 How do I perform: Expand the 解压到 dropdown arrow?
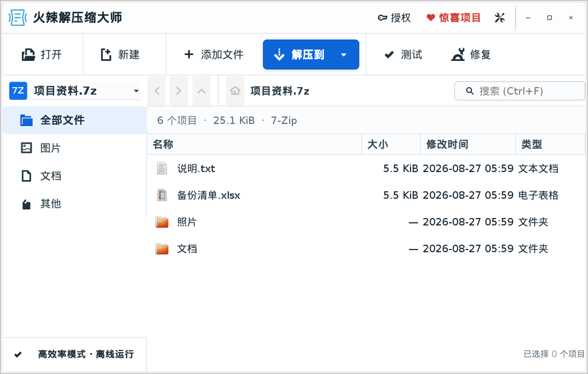[x=343, y=54]
